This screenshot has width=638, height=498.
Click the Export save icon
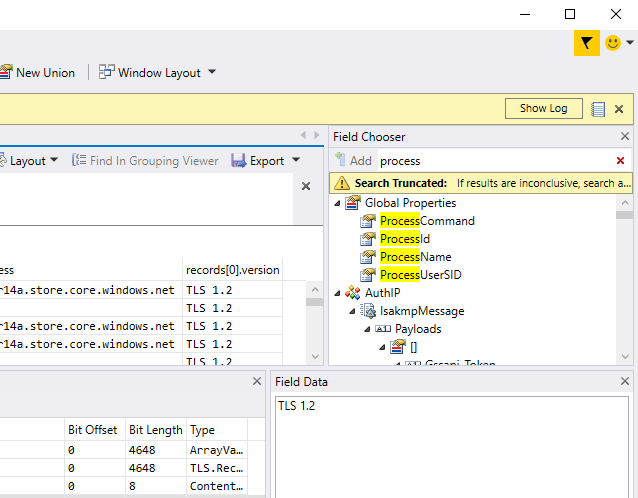(x=238, y=160)
